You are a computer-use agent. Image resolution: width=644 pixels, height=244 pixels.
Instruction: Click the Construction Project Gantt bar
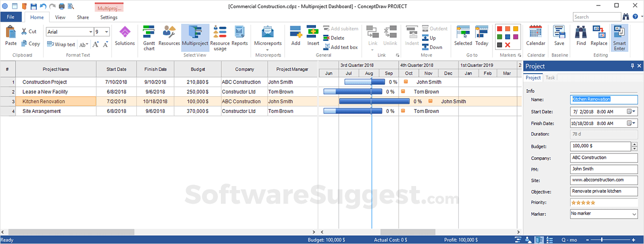(x=364, y=82)
